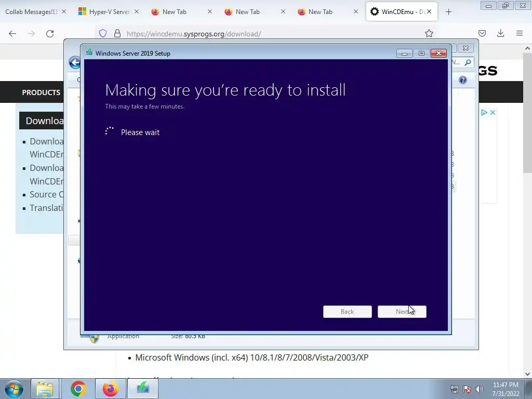532x399 pixels.
Task: Open Chrome from the taskbar
Action: coord(78,389)
